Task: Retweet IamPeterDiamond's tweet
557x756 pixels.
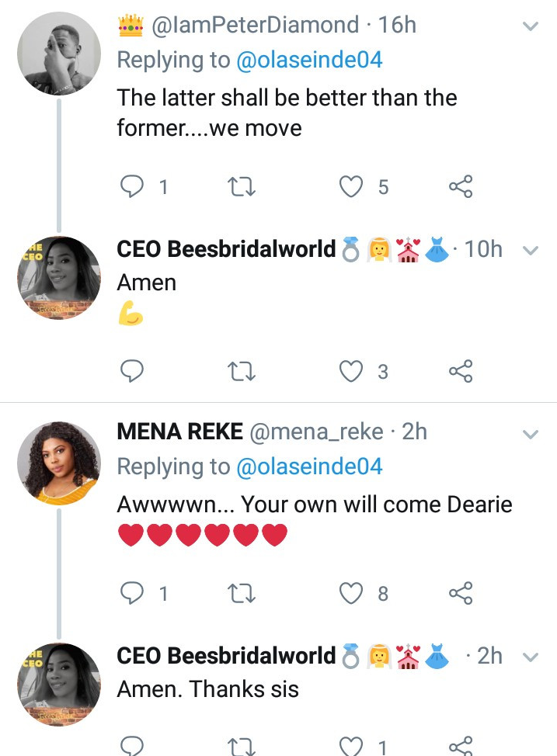Action: (x=243, y=186)
